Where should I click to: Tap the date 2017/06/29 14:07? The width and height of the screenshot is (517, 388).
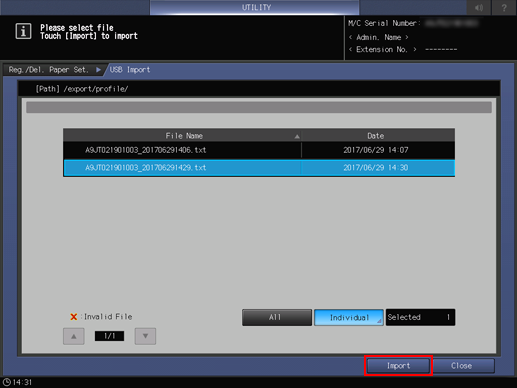point(376,150)
